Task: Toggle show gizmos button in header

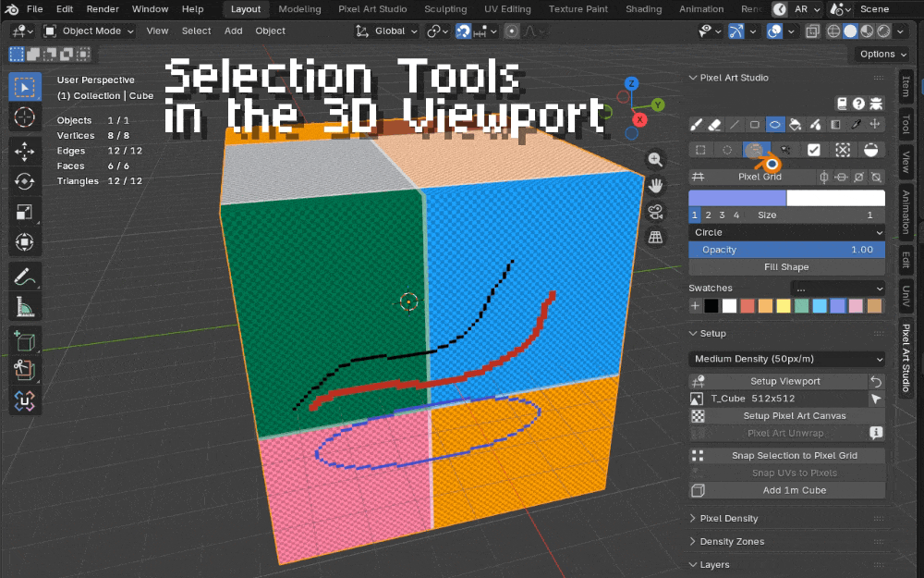Action: point(736,31)
